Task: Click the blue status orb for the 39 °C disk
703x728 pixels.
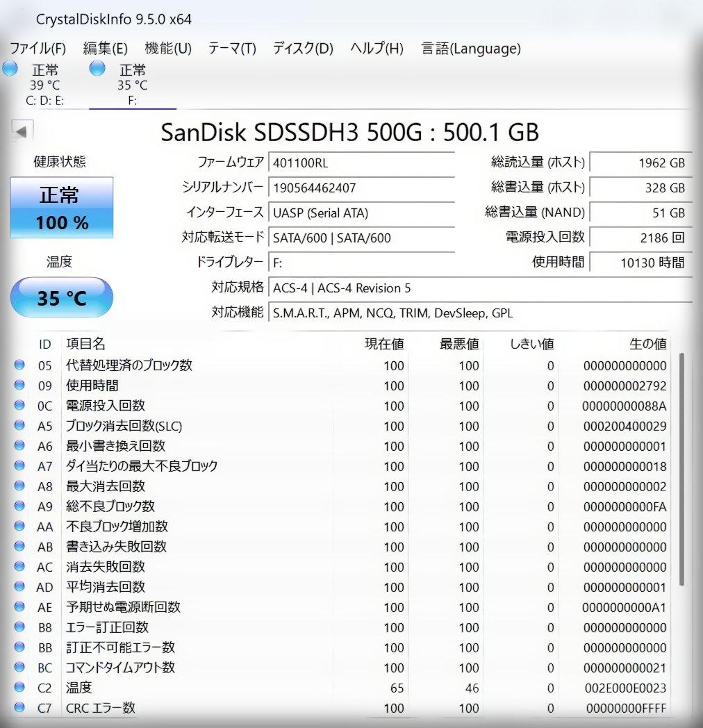Action: (x=10, y=68)
